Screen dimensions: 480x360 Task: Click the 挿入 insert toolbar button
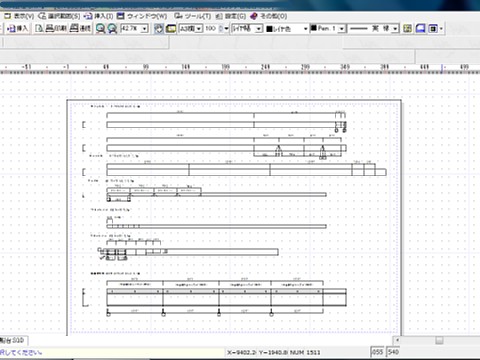[x=17, y=29]
